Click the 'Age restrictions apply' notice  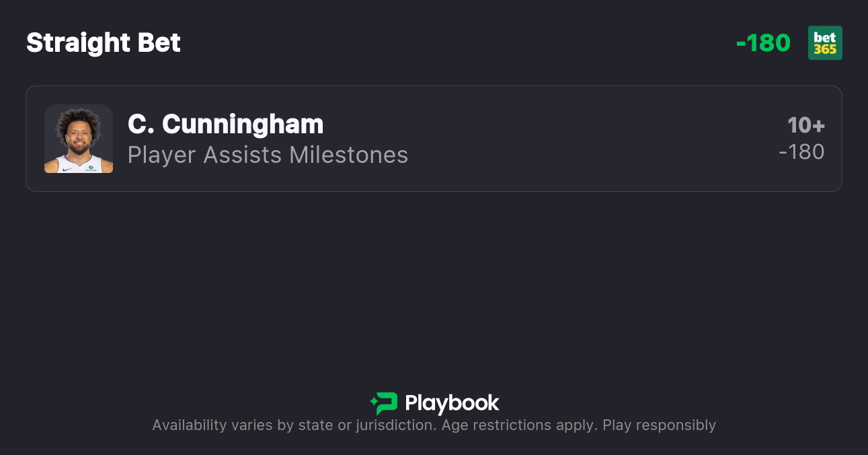click(518, 425)
